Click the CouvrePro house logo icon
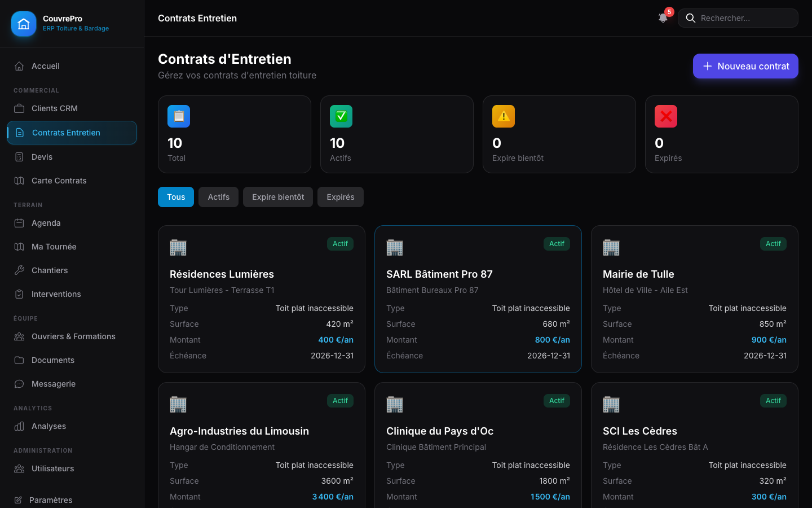 (24, 24)
